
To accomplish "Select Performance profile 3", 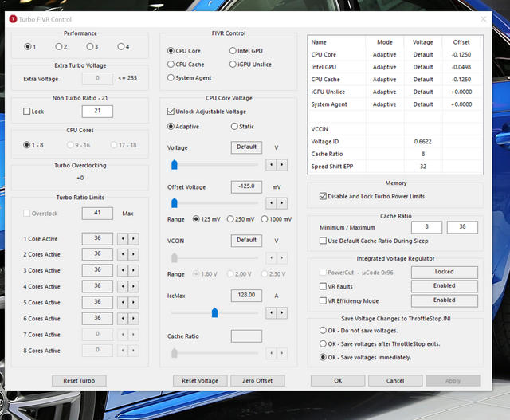I will point(91,46).
